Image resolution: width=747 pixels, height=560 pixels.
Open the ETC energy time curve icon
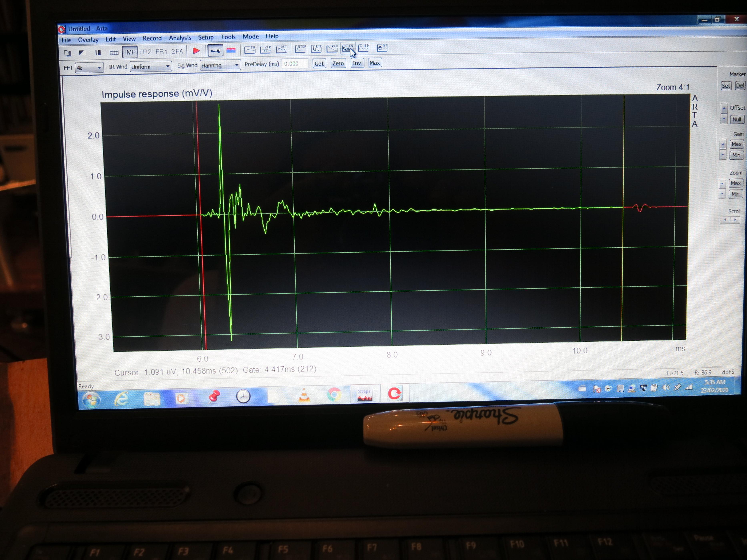pos(316,48)
